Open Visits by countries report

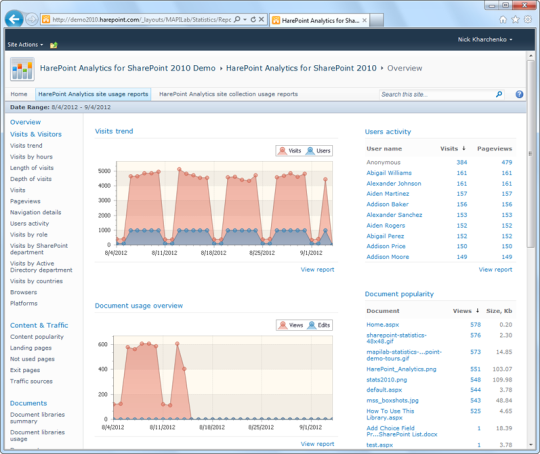click(36, 281)
